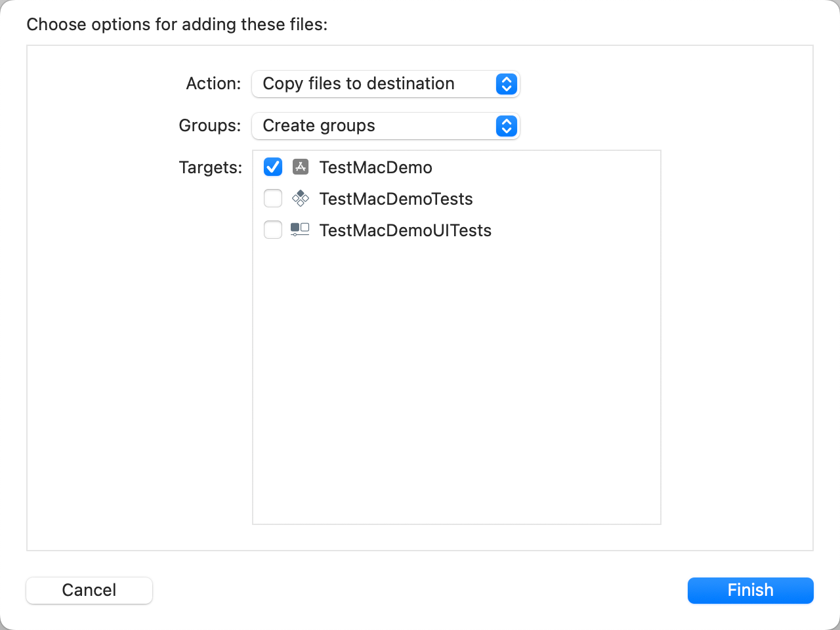Click the TestMacDemo app target icon
Image resolution: width=840 pixels, height=630 pixels.
point(301,167)
